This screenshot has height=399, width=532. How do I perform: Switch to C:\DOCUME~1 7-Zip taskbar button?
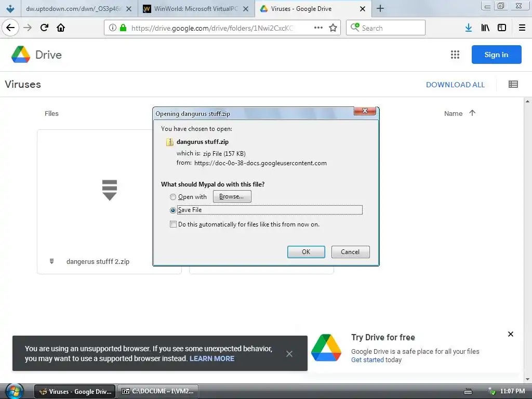point(158,392)
